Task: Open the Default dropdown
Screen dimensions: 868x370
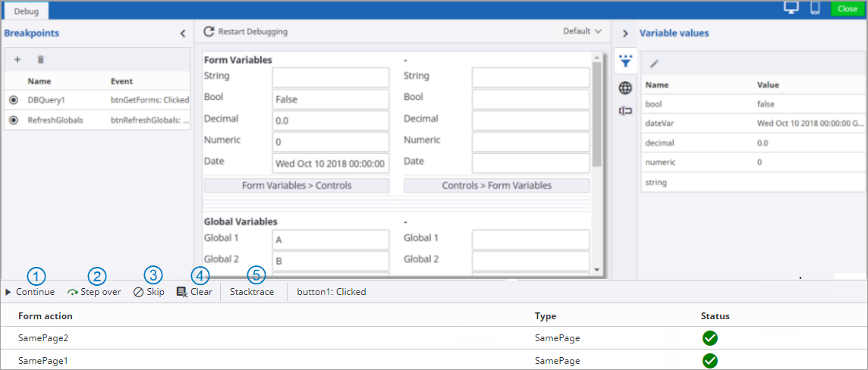Action: [582, 32]
